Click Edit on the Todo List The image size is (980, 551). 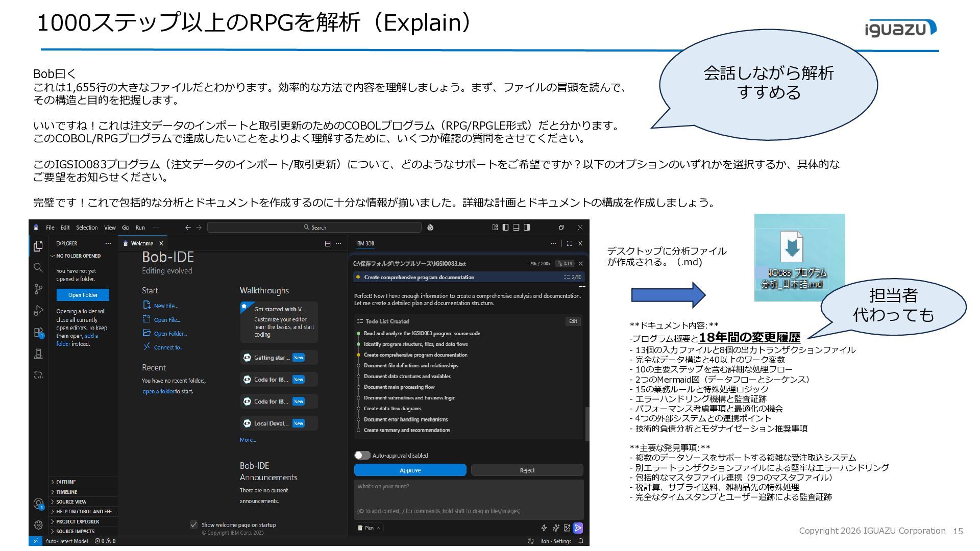click(x=573, y=321)
